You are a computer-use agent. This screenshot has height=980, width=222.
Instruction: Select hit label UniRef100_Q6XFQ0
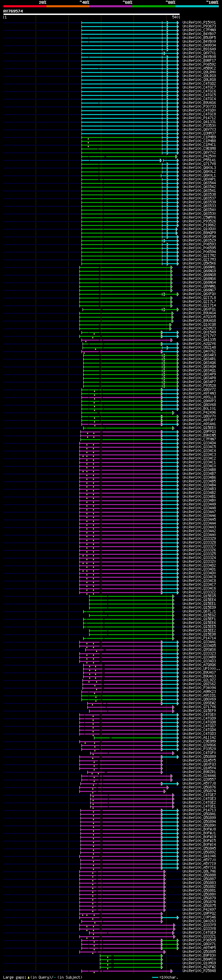click(x=199, y=294)
